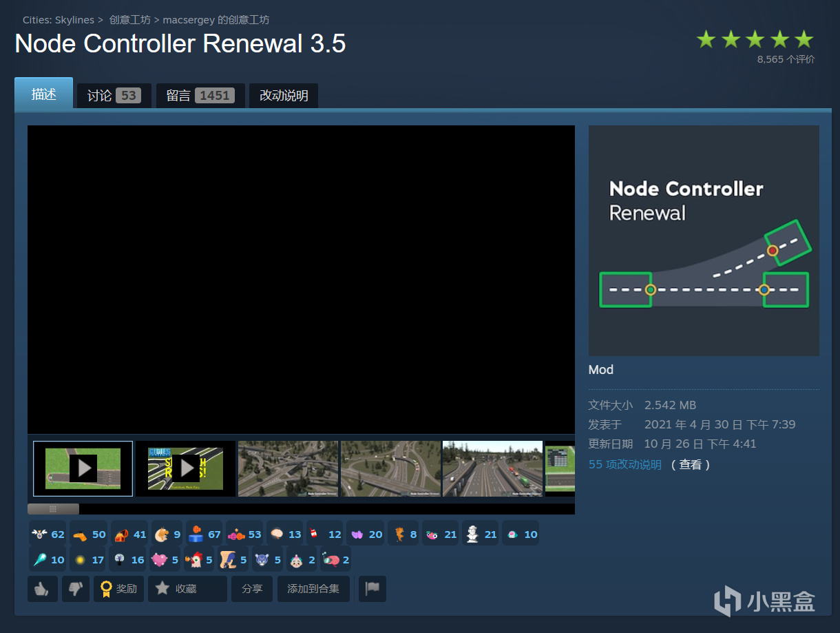
Task: Click the thumbs-down rate button
Action: pos(76,589)
